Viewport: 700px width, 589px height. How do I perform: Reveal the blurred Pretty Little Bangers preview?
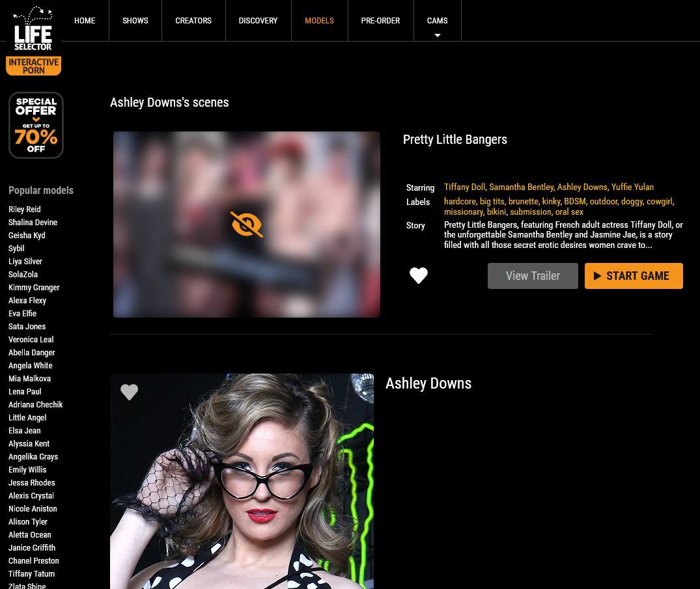pyautogui.click(x=246, y=225)
